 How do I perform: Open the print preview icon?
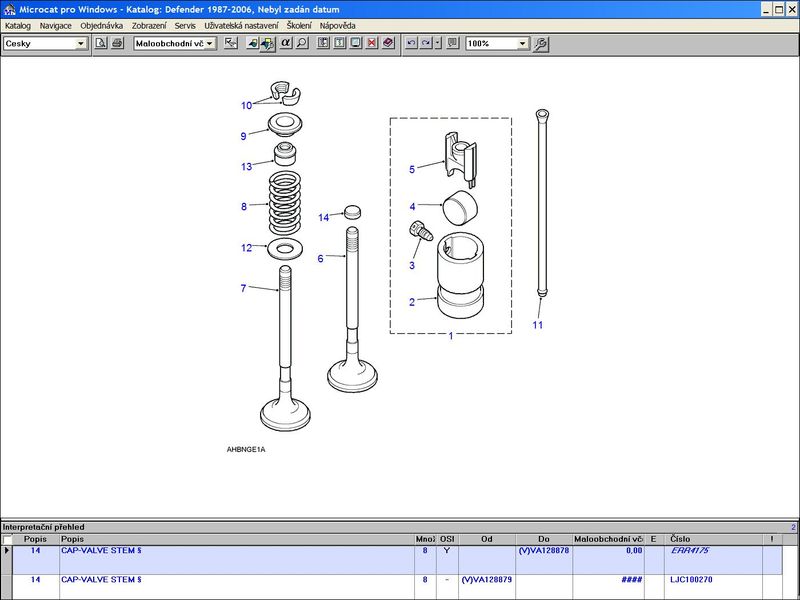pos(101,44)
